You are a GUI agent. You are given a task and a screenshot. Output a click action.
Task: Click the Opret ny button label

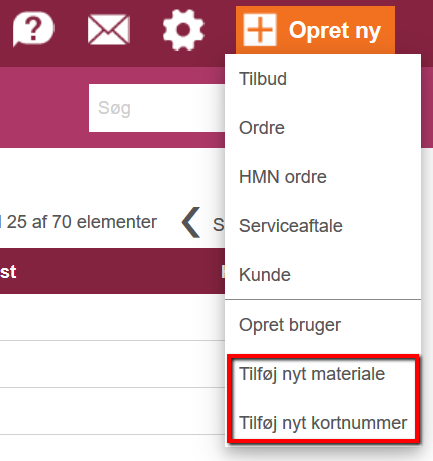click(335, 31)
